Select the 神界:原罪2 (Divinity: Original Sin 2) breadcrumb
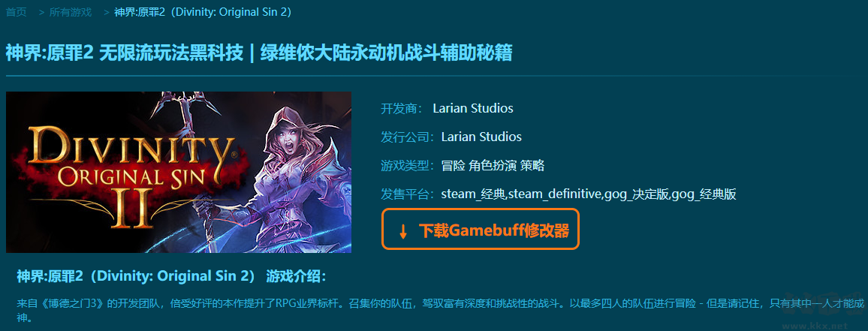The width and height of the screenshot is (868, 331). pyautogui.click(x=203, y=12)
